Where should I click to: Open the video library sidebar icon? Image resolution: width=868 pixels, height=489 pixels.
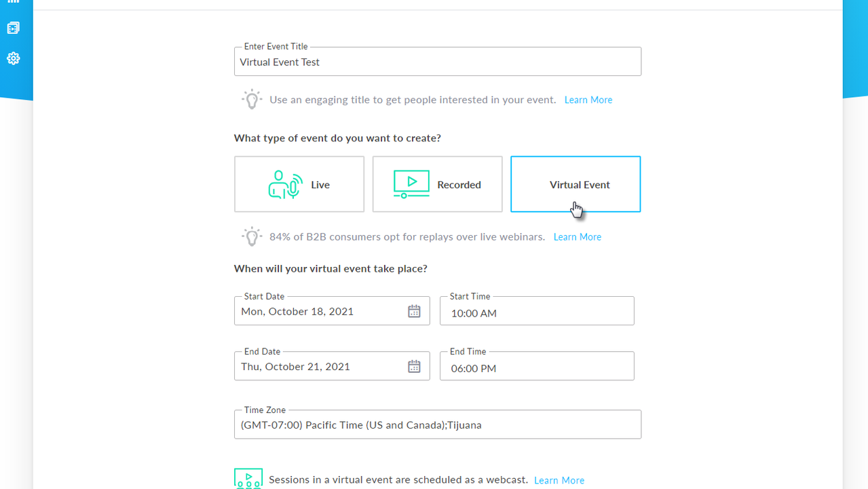(x=13, y=28)
